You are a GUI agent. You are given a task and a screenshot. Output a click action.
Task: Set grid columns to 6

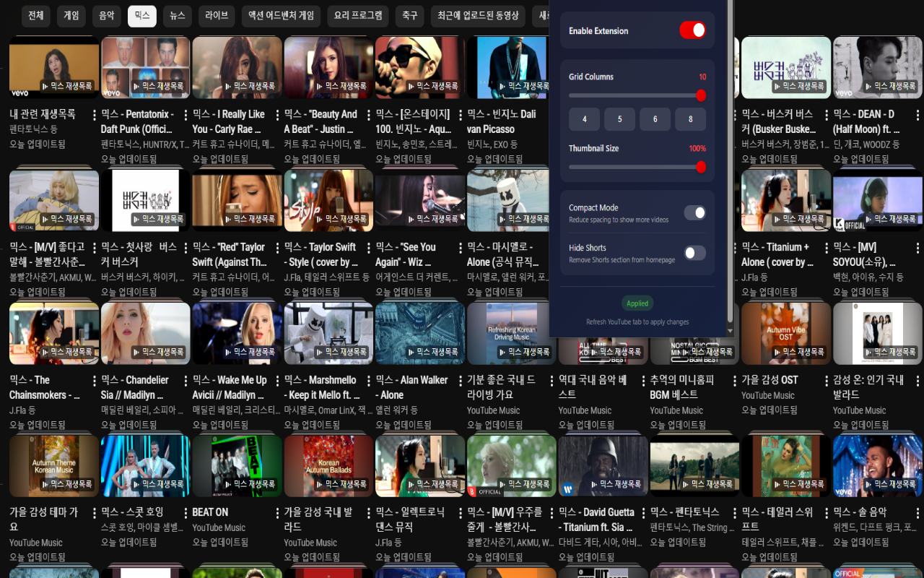tap(655, 119)
